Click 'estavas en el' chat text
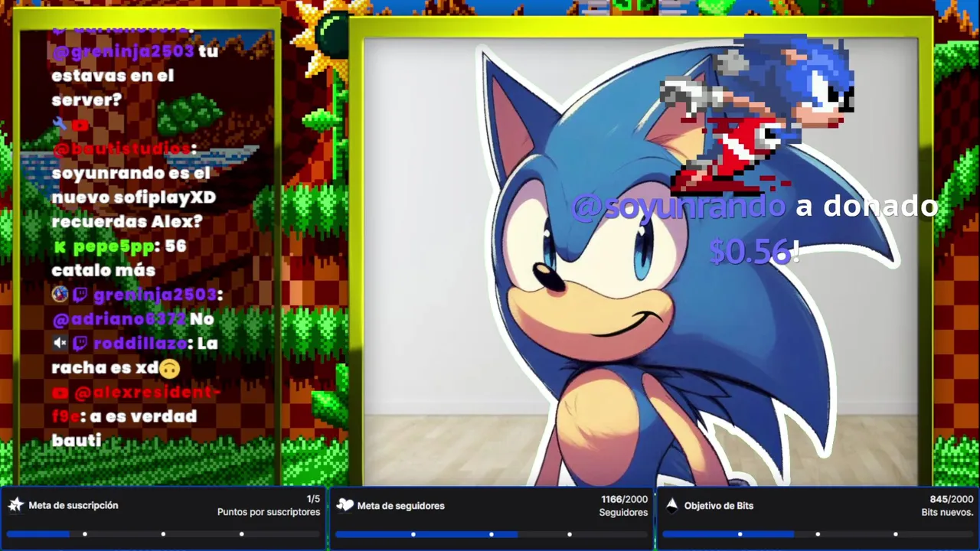Screen dimensions: 980x551 click(x=113, y=76)
